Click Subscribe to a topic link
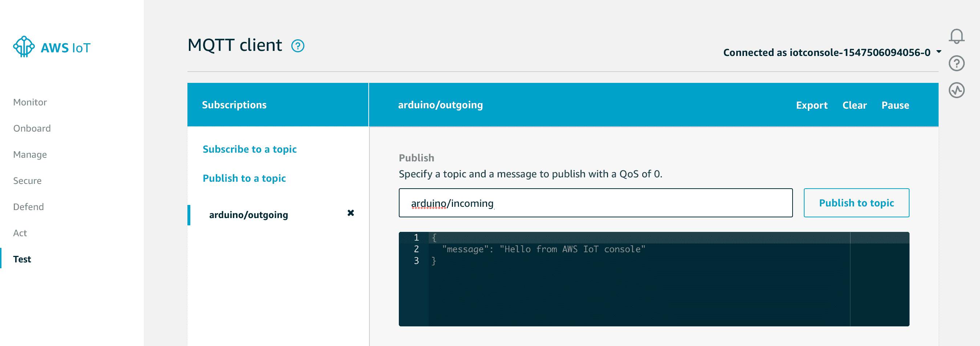Image resolution: width=980 pixels, height=346 pixels. click(x=250, y=149)
